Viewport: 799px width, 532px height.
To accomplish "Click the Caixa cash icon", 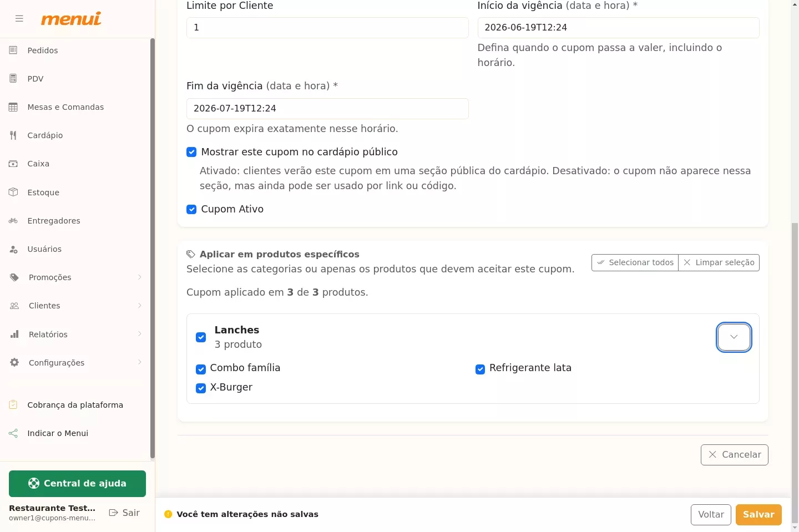I will pyautogui.click(x=13, y=164).
